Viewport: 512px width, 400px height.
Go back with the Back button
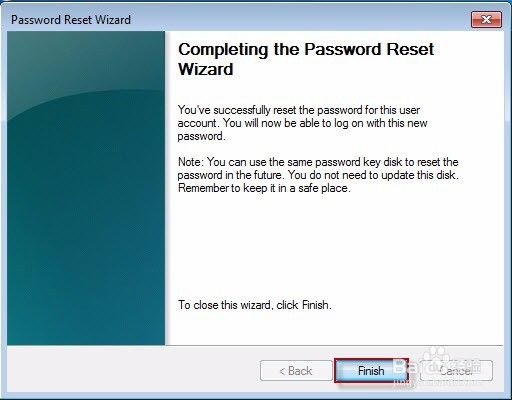pos(296,370)
